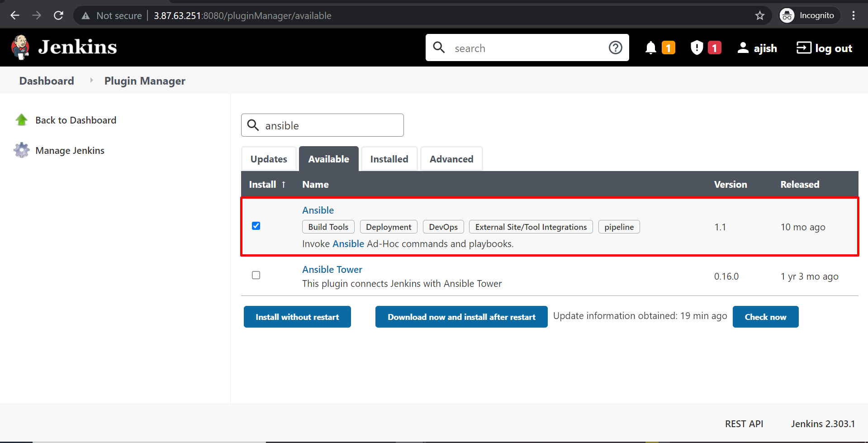Click the ajish username link
This screenshot has width=868, height=443.
tap(765, 48)
